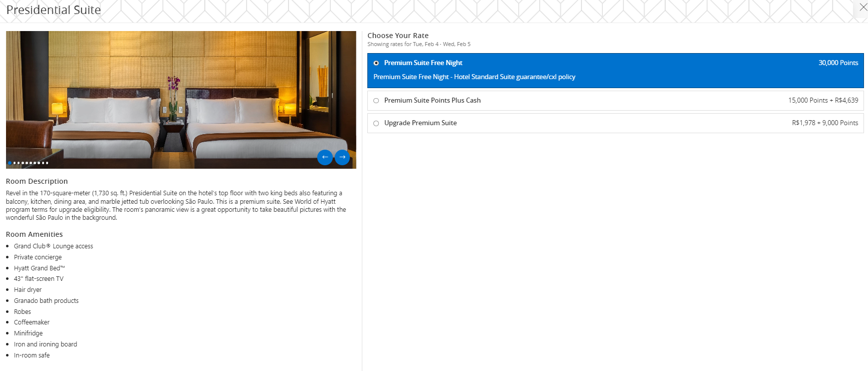Select Premium Suite Free Night radio button
Image resolution: width=868 pixels, height=371 pixels.
[376, 63]
